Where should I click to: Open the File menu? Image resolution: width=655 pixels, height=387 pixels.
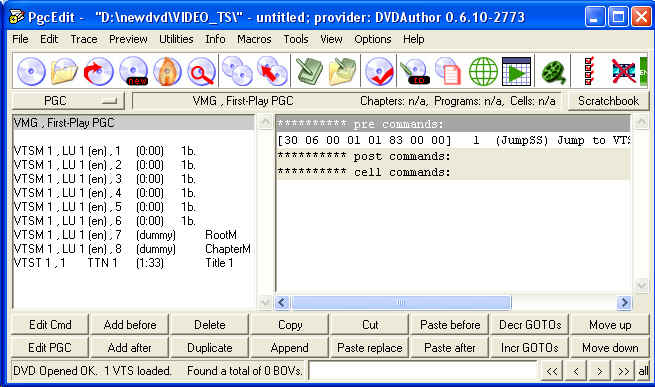pos(20,39)
